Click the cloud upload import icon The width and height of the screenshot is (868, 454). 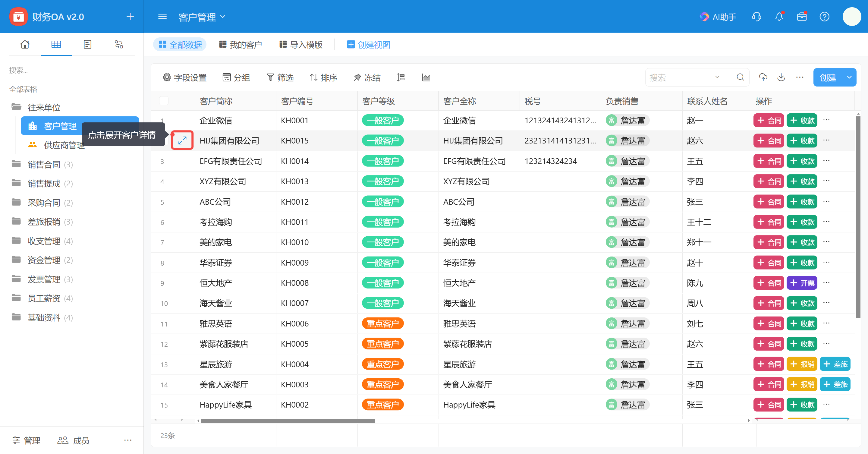pyautogui.click(x=763, y=77)
